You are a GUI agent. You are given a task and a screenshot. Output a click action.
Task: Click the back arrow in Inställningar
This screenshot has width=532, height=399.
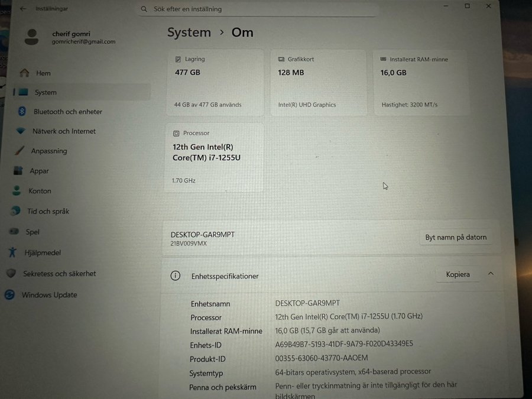[23, 9]
